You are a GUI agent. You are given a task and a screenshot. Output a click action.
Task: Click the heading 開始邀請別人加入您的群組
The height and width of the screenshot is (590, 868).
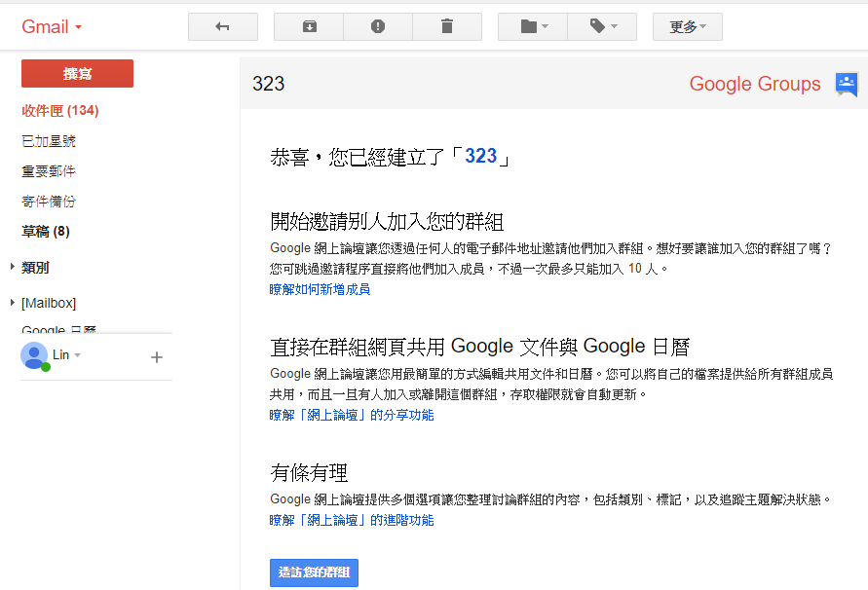387,222
